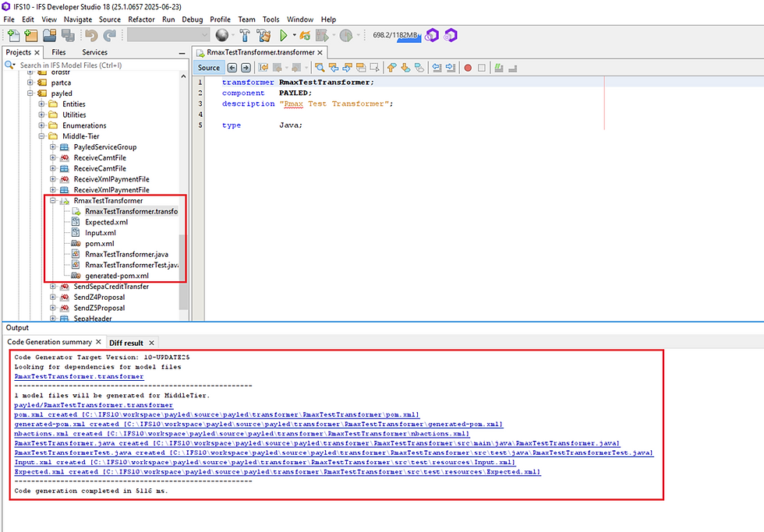Click the Previous Bookmark icon

pyautogui.click(x=391, y=68)
